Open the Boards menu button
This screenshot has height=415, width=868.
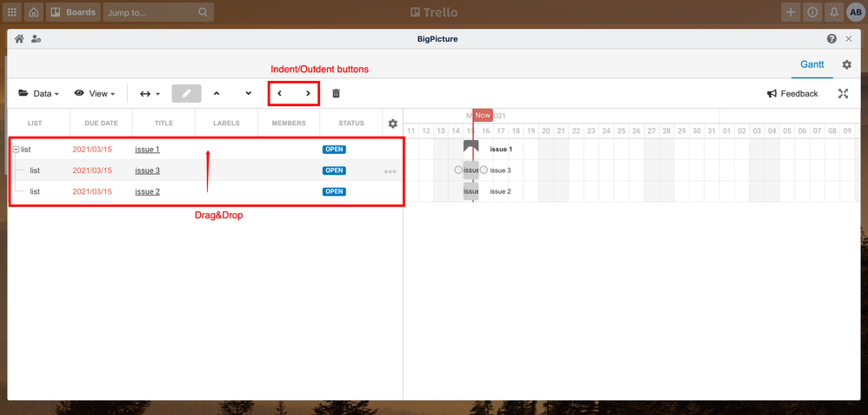(73, 12)
